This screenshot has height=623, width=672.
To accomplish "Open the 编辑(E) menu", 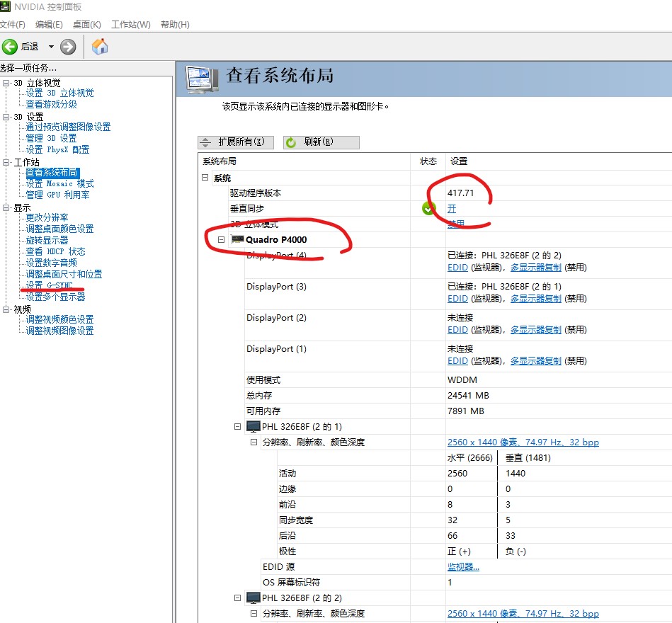I will [49, 24].
